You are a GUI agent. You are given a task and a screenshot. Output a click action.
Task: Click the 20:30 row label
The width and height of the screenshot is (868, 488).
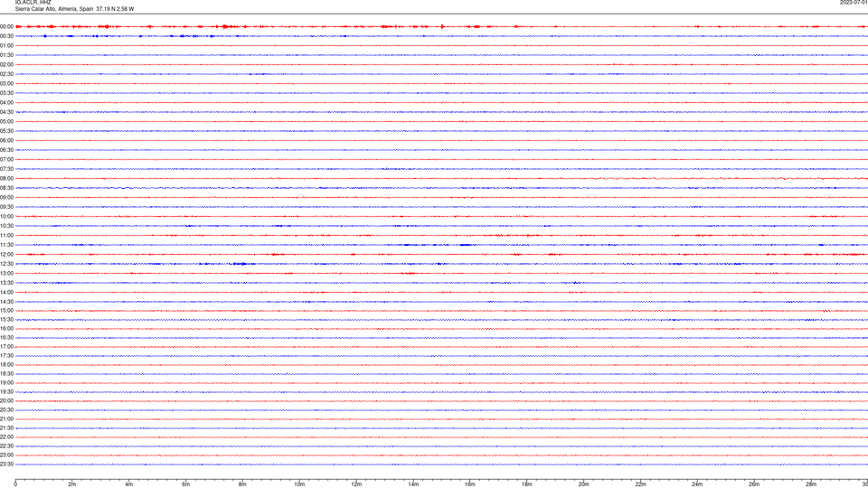click(6, 410)
